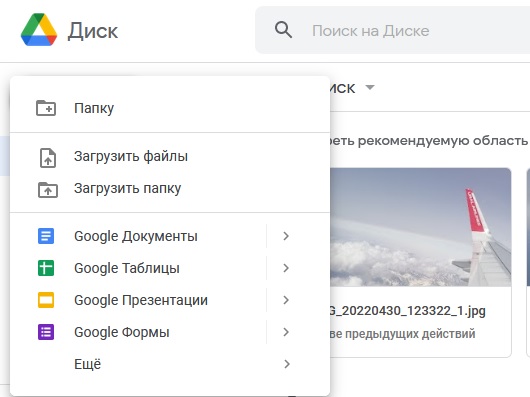Click the blue Google Docs icon

click(46, 236)
